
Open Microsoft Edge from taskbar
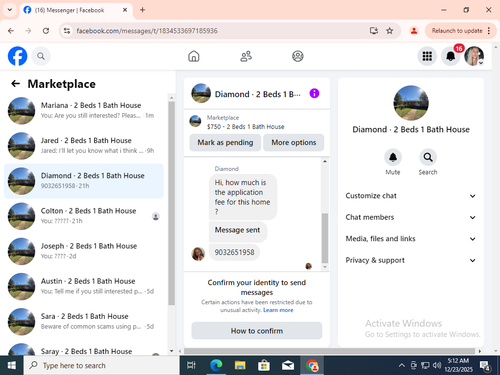pyautogui.click(x=216, y=365)
